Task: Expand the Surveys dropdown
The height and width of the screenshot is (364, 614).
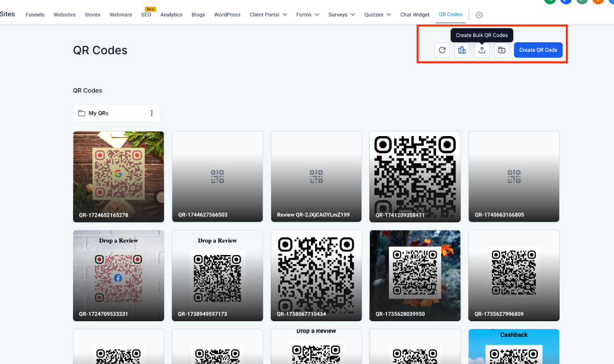Action: click(x=342, y=15)
